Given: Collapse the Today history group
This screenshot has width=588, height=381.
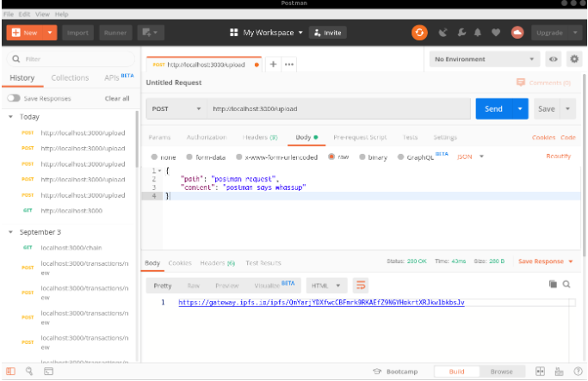Looking at the screenshot, I should pos(10,117).
